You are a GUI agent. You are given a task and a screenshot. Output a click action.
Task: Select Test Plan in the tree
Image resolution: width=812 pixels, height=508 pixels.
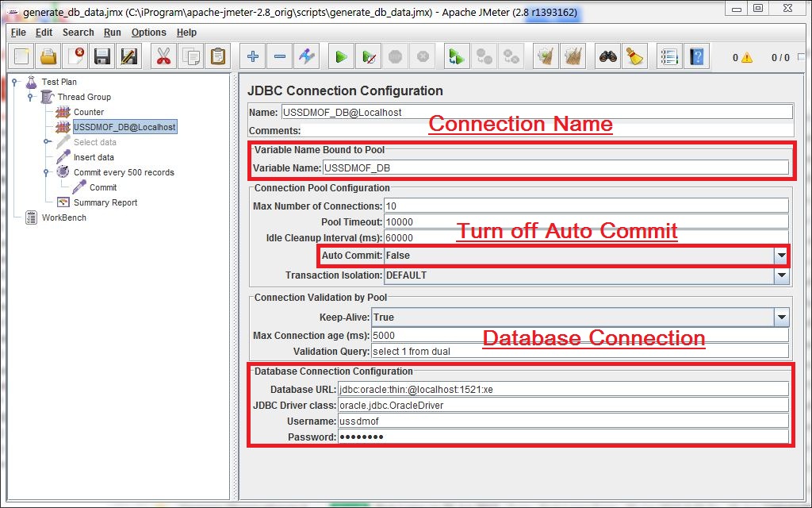59,82
